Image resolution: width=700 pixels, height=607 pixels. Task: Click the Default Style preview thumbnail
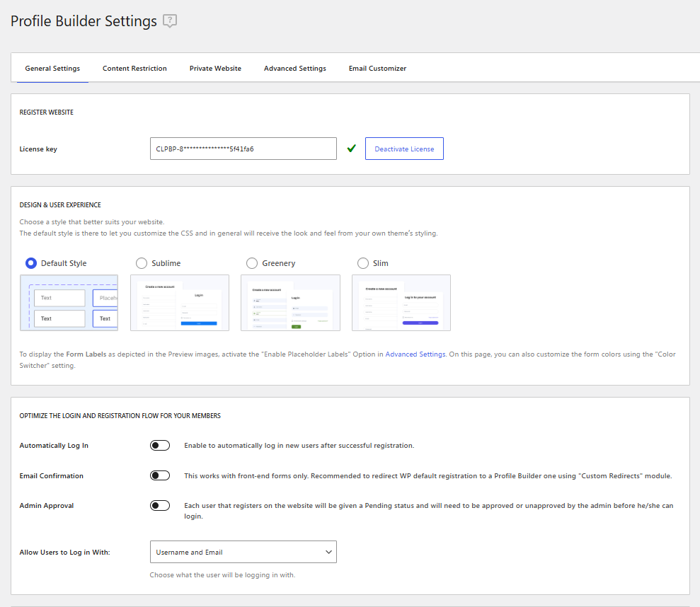click(x=69, y=303)
